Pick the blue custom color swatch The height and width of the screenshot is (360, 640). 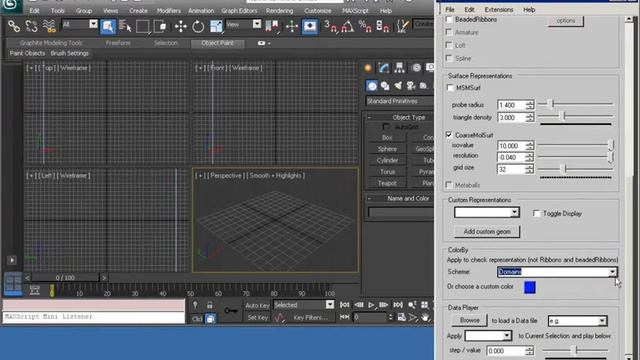point(529,287)
